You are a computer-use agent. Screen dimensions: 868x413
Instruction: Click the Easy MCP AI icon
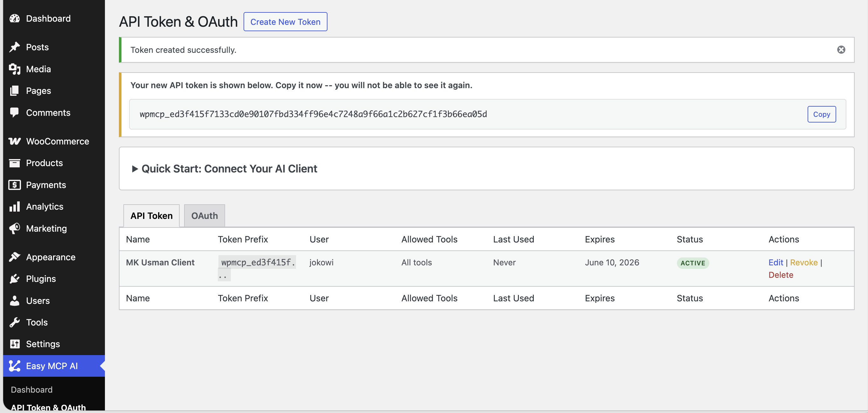click(x=15, y=366)
